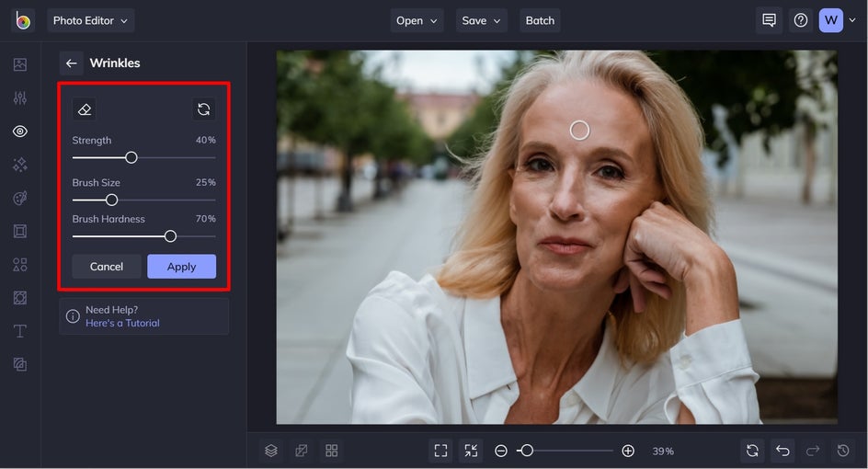This screenshot has width=868, height=469.
Task: Cancel the Wrinkles changes
Action: [x=107, y=267]
